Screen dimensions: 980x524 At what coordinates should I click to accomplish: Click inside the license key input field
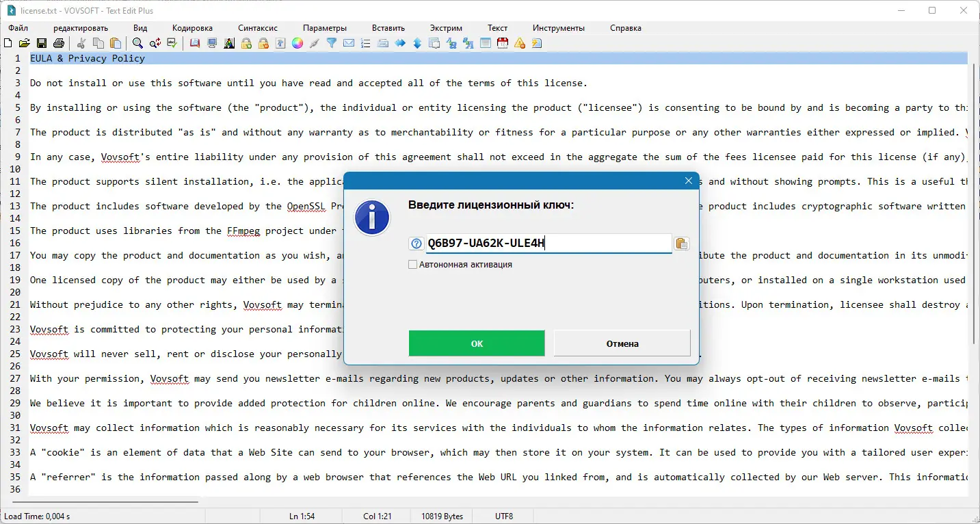[x=548, y=244]
